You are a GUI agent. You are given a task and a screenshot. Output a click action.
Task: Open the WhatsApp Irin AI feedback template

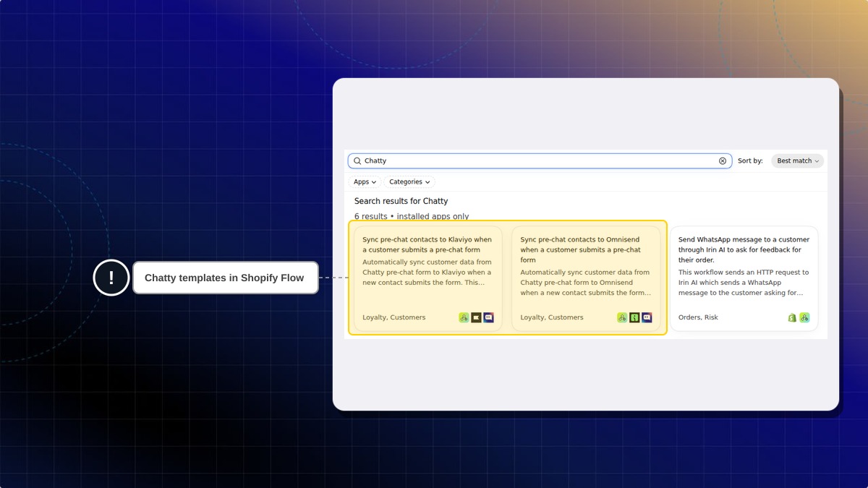pyautogui.click(x=744, y=279)
